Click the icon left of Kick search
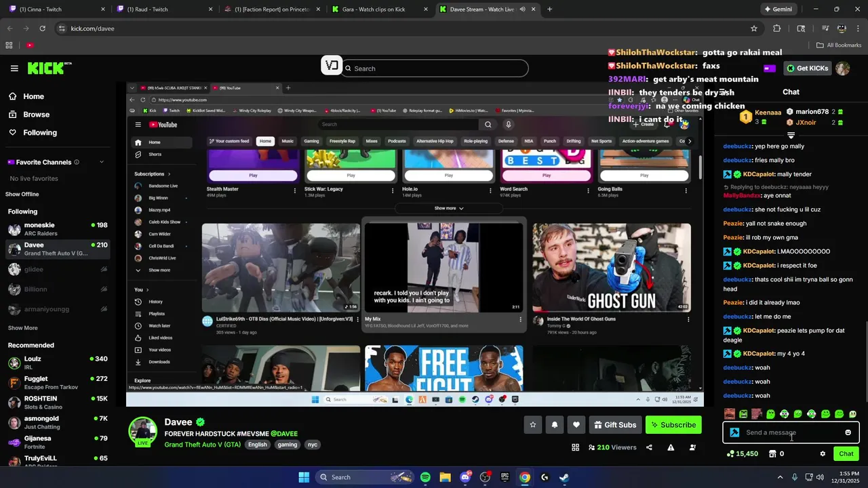868x488 pixels. pos(331,65)
